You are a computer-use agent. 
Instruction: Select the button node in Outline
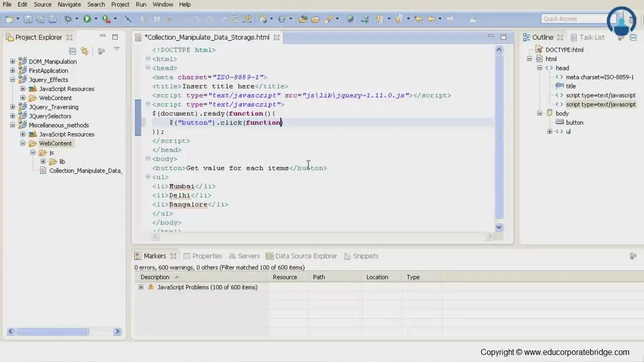(570, 122)
